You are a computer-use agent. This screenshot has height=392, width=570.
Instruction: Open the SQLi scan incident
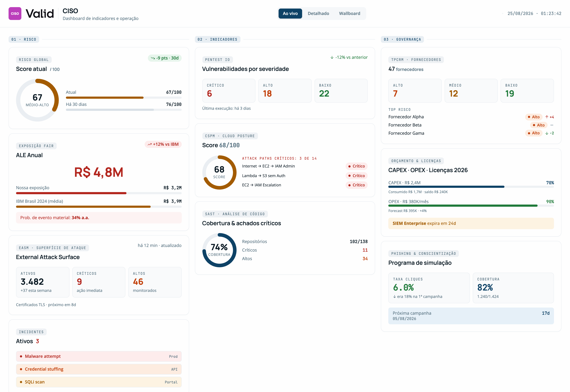99,382
